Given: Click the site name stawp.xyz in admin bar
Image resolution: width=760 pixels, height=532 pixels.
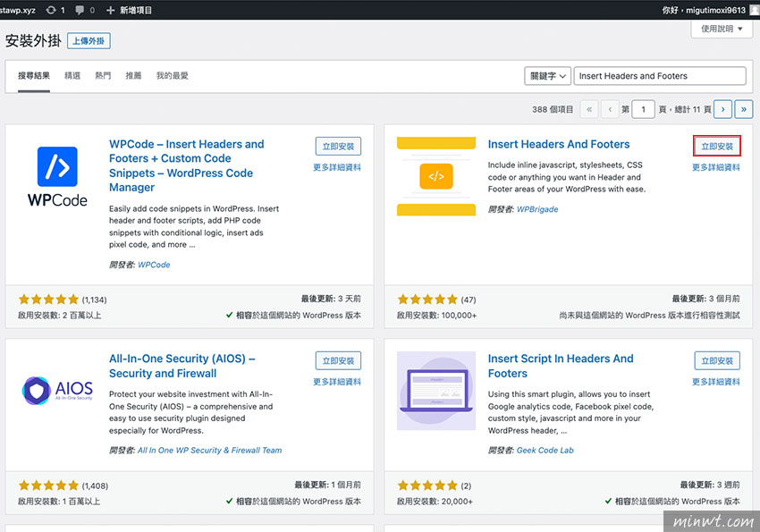Looking at the screenshot, I should click(x=18, y=10).
